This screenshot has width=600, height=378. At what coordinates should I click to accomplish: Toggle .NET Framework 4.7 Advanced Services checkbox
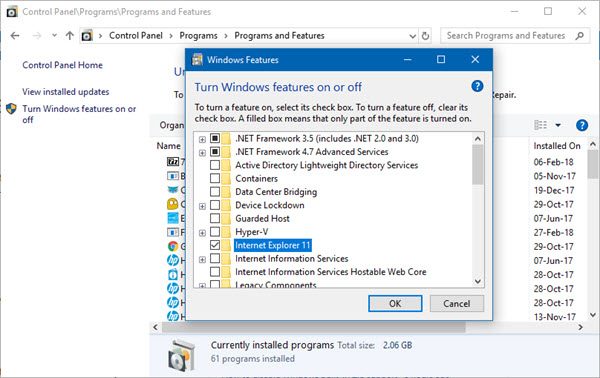(x=215, y=152)
